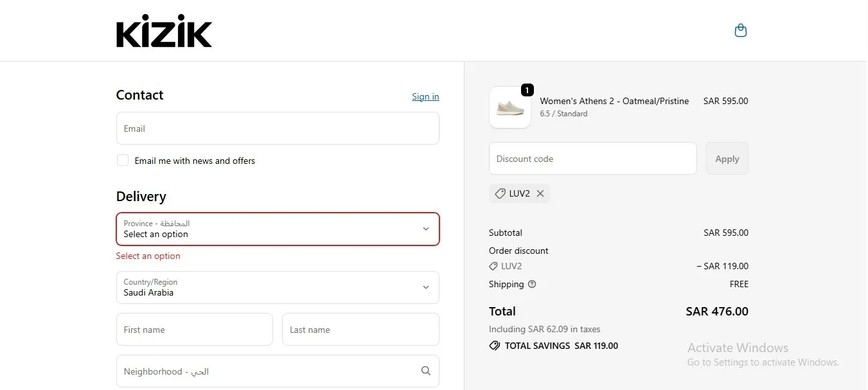Click the Women's Athens 2 shoe thumbnail
This screenshot has height=390, width=868.
point(510,107)
